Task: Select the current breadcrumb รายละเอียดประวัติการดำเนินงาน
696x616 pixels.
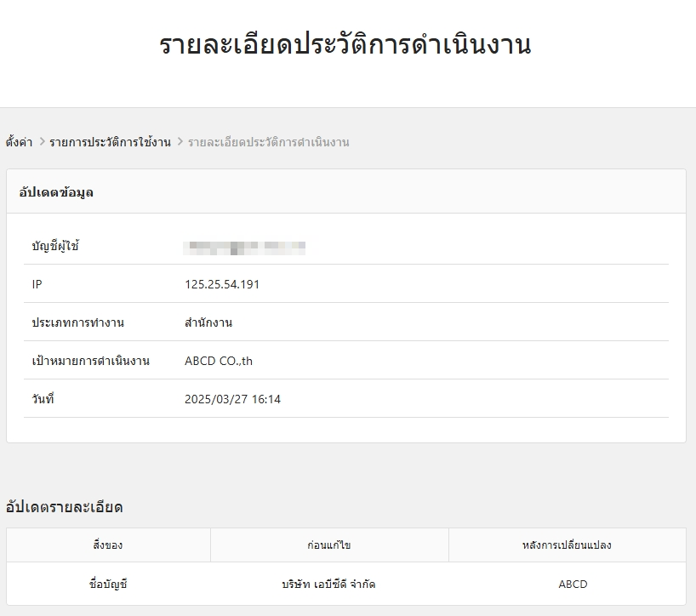Action: [x=268, y=142]
